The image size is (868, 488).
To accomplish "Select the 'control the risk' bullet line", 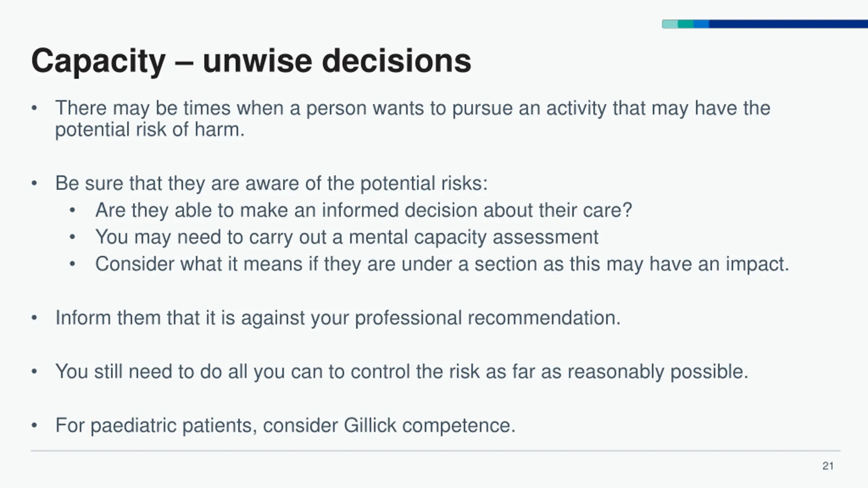I will [x=401, y=372].
